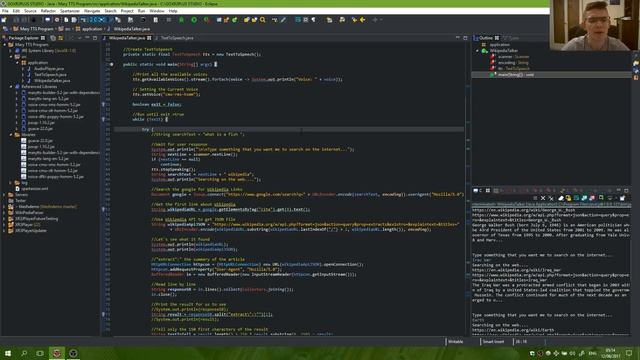Collapse Referenced Libraries node
This screenshot has height=360, width=640.
11,87
